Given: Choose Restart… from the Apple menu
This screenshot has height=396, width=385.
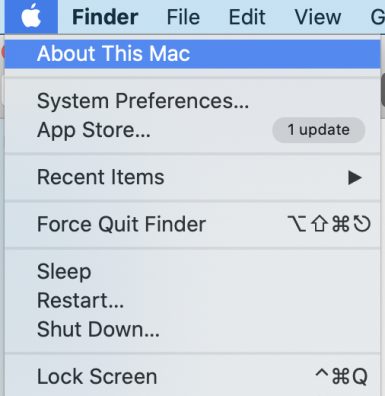Looking at the screenshot, I should [192, 300].
